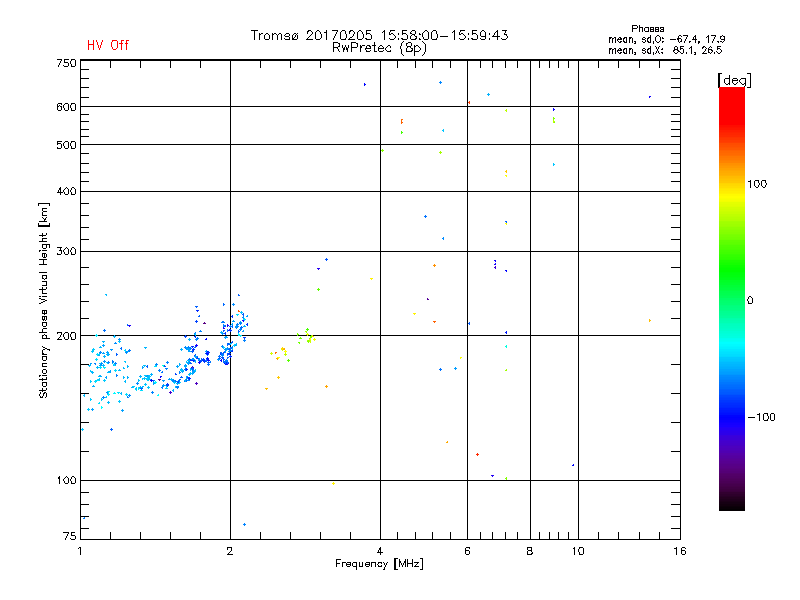800x600 pixels.
Task: Click the colorbar '100' tick label
Action: (757, 184)
